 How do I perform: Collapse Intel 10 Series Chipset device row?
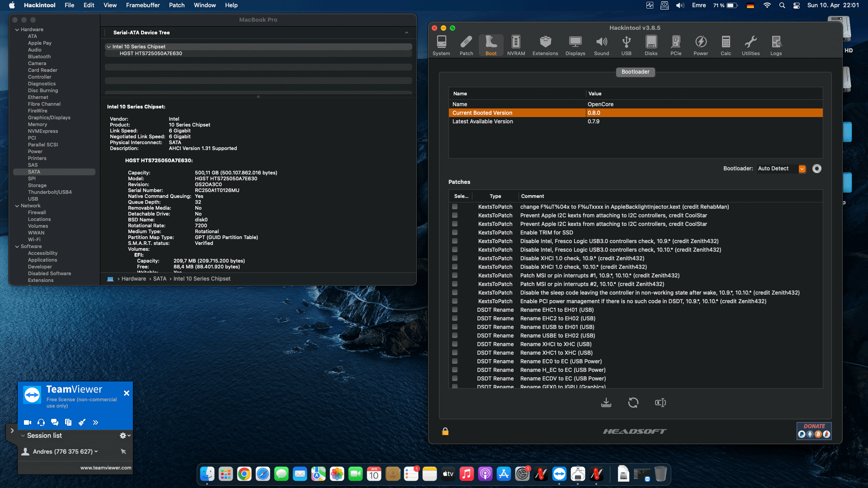click(109, 47)
